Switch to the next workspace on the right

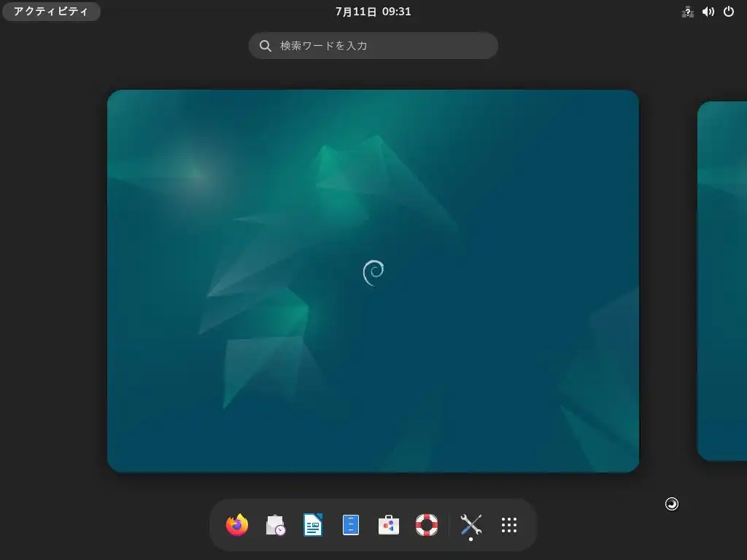click(722, 281)
